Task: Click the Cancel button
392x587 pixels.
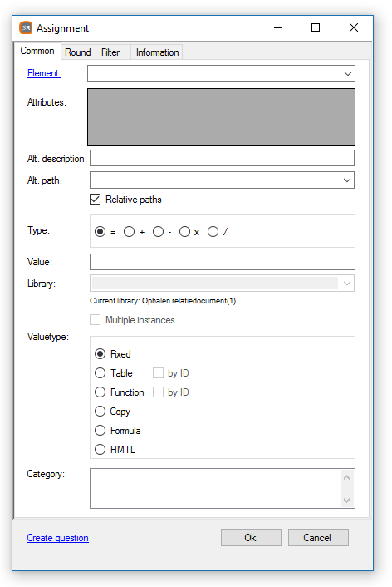Action: pos(318,538)
